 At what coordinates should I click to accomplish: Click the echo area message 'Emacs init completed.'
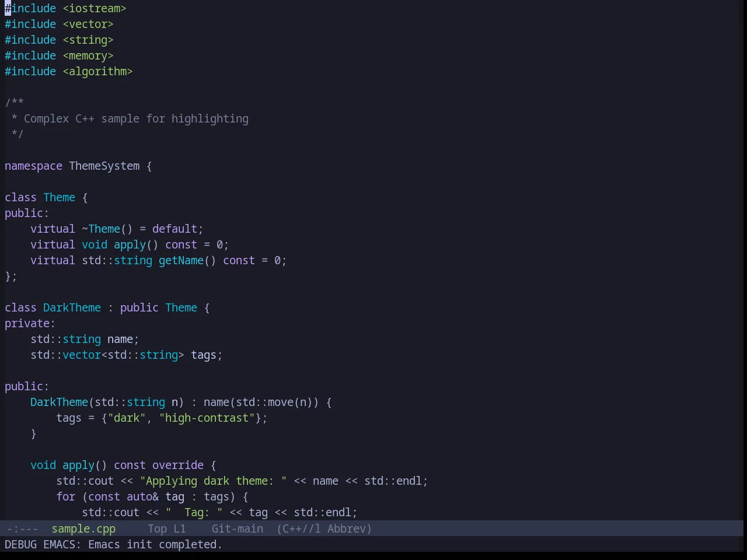155,544
